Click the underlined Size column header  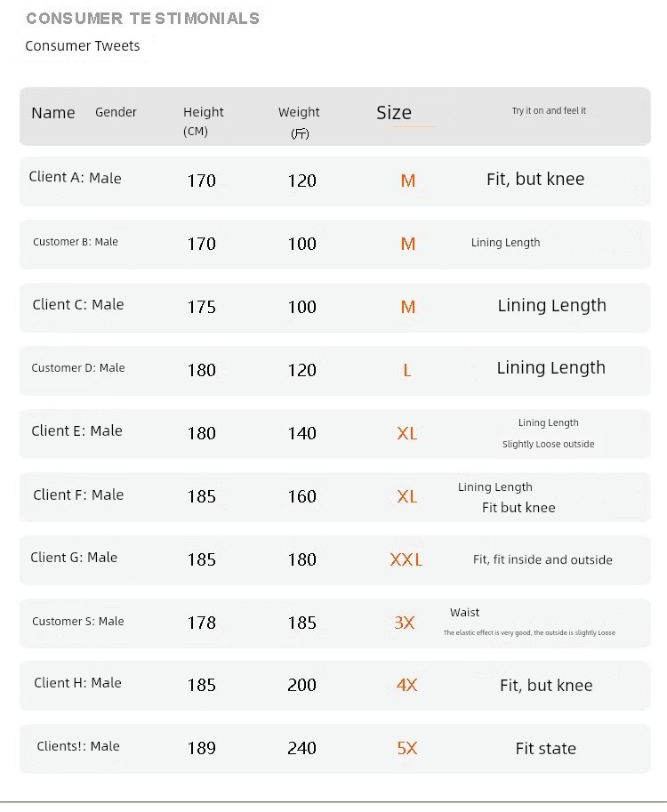[394, 113]
